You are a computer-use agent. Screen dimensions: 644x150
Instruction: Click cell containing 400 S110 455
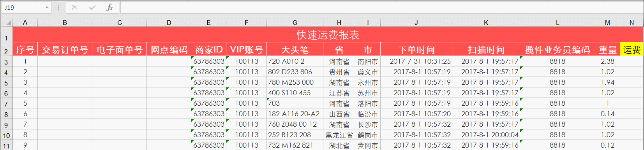295,93
